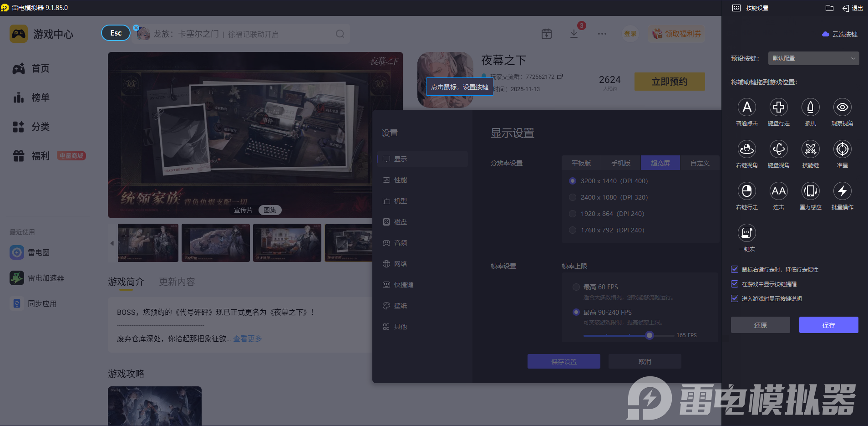Launch 雷电加速器 from recently used
This screenshot has width=868, height=426.
(x=37, y=278)
